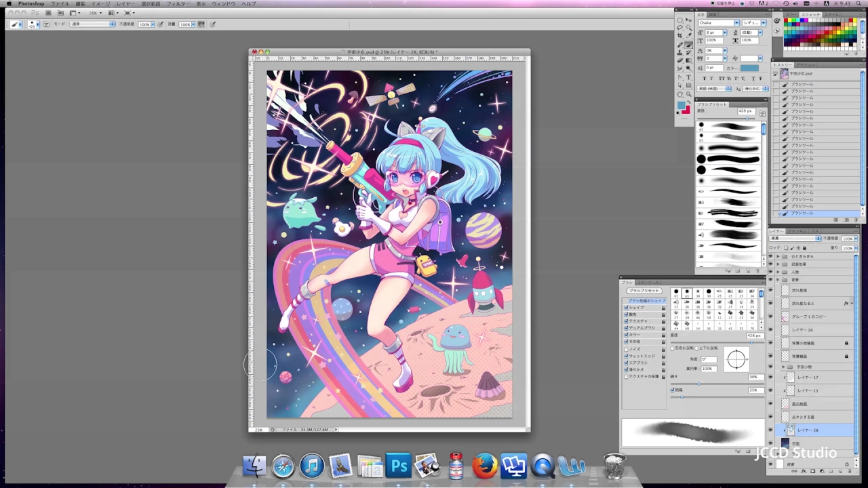Open Safari compass icon in Dock

coord(283,466)
